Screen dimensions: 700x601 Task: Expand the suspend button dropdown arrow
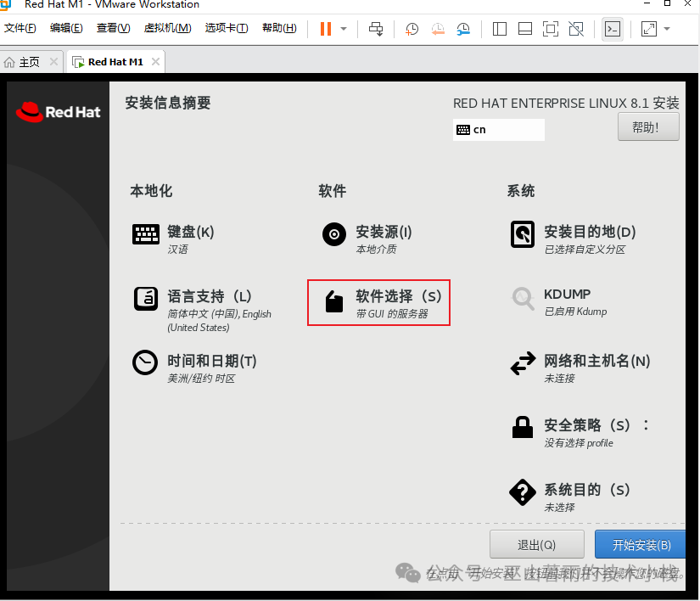(344, 28)
